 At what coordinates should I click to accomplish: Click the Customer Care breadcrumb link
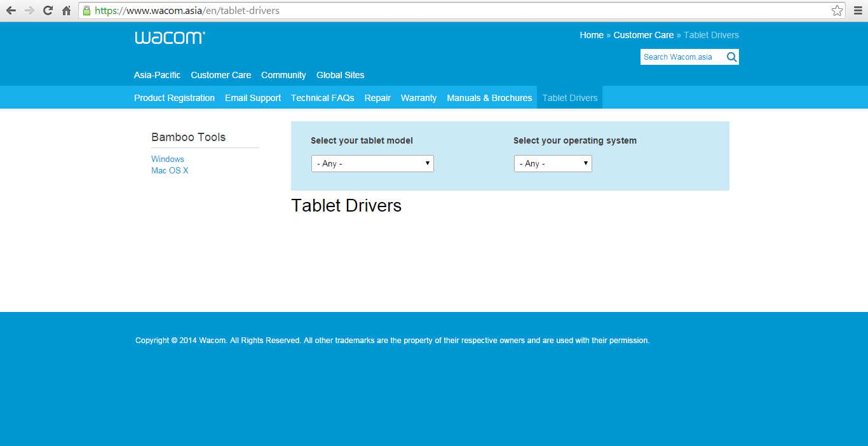coord(644,35)
